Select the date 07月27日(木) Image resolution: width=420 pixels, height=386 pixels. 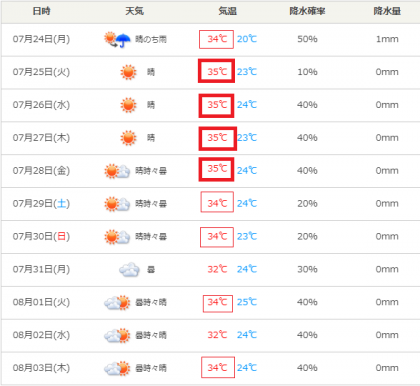(x=41, y=138)
